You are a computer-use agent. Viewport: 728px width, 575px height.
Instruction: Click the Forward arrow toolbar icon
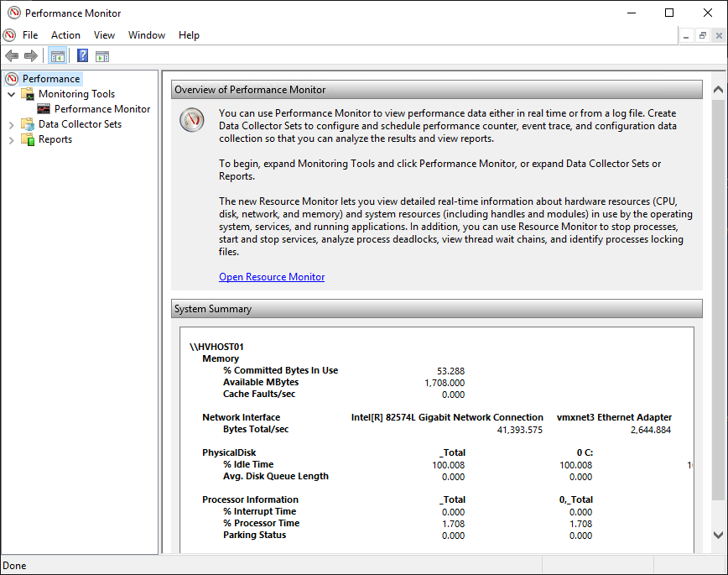click(x=31, y=56)
